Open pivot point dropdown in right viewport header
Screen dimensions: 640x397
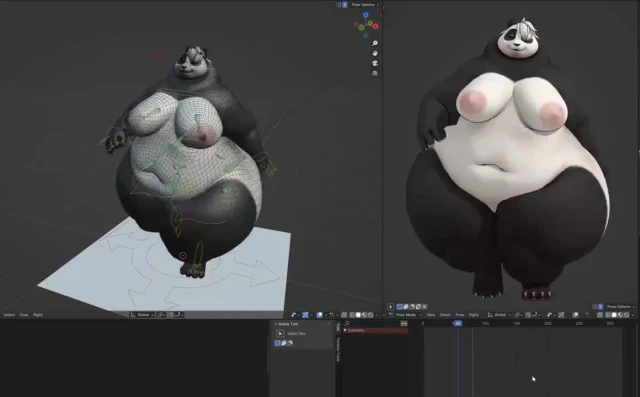518,315
